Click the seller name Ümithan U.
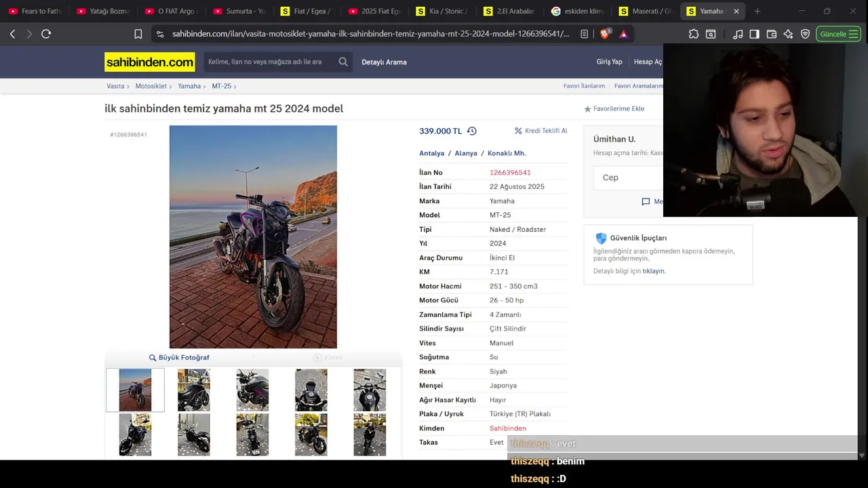This screenshot has width=868, height=488. pyautogui.click(x=614, y=139)
